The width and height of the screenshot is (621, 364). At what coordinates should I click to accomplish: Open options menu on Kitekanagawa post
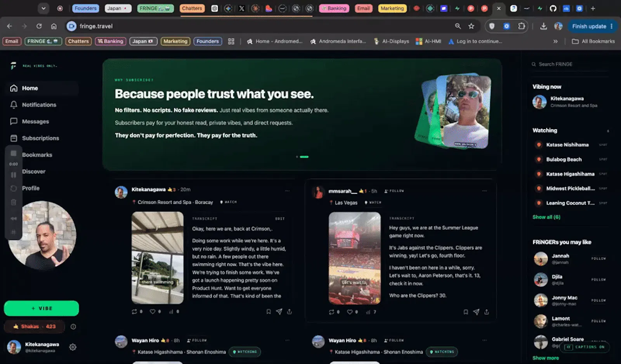point(287,191)
